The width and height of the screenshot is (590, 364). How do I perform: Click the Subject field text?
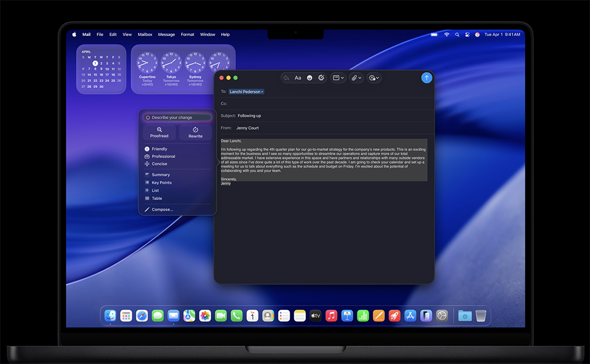[250, 116]
